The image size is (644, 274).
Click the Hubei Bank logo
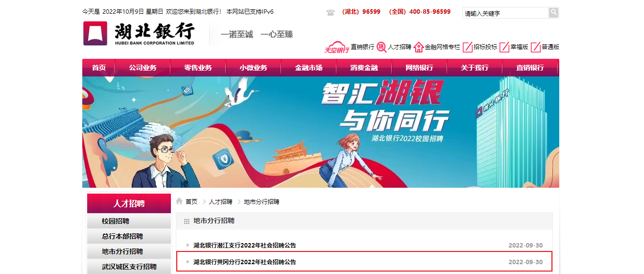pyautogui.click(x=139, y=33)
